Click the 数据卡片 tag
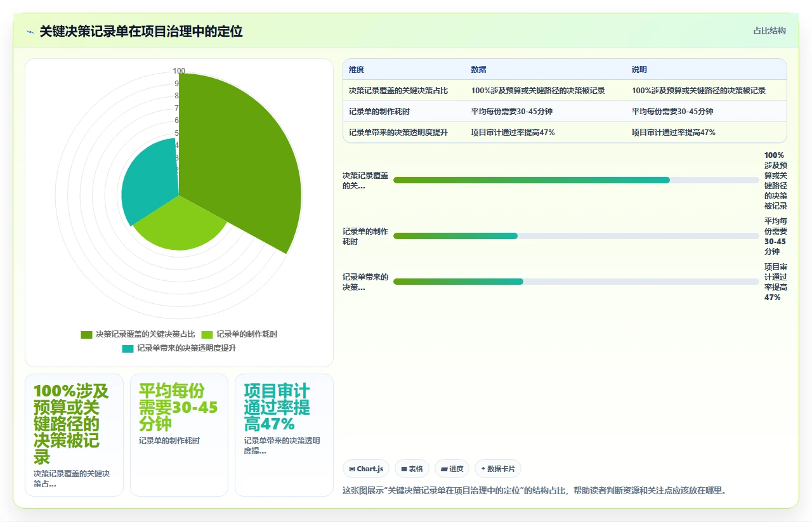Viewport: 812px width, 522px height. tap(498, 469)
